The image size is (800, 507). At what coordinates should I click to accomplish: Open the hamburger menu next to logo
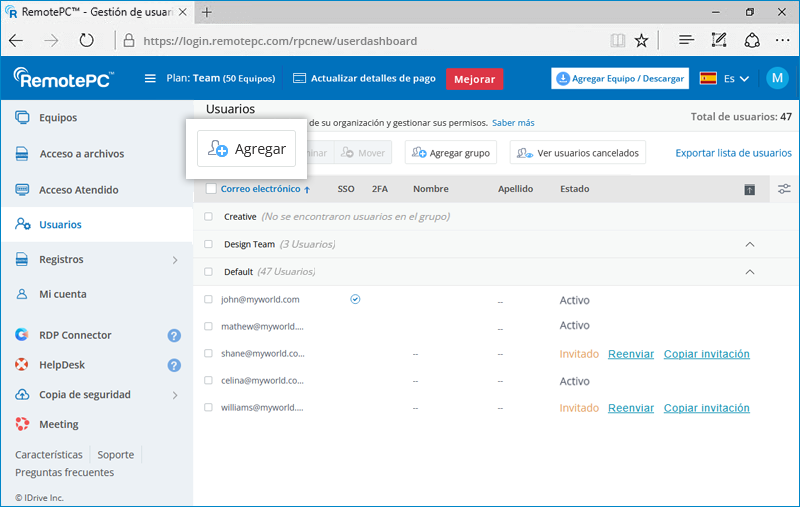[150, 78]
